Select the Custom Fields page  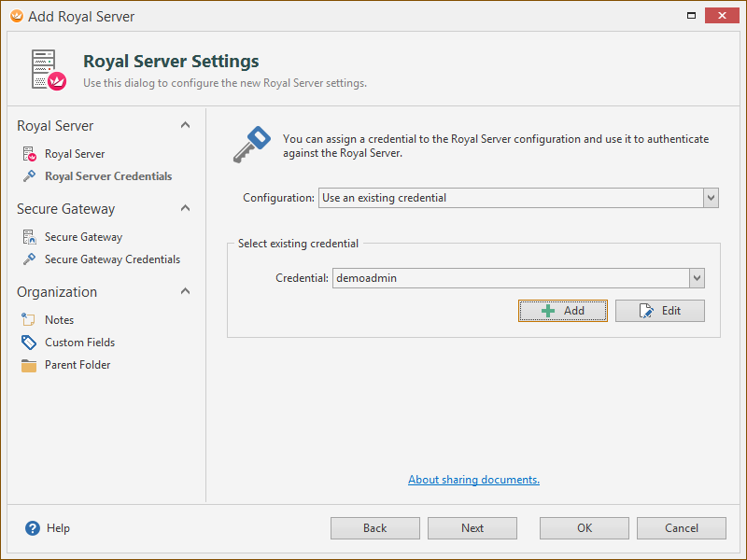pyautogui.click(x=80, y=343)
